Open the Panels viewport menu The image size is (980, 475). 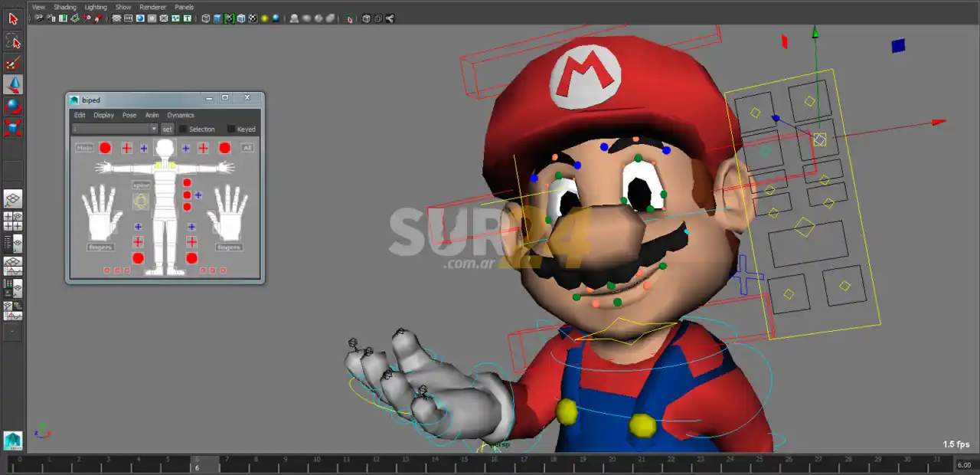pos(184,7)
